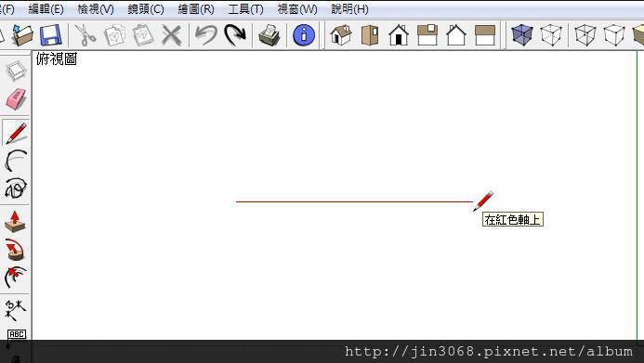Click the Save floppy disk icon
Screen dimensions: 644x363
(50, 35)
